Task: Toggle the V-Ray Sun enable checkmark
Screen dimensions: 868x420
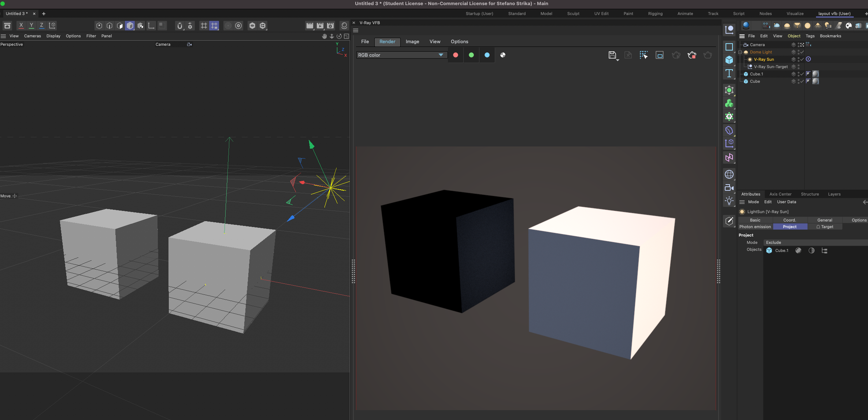Action: click(x=802, y=59)
